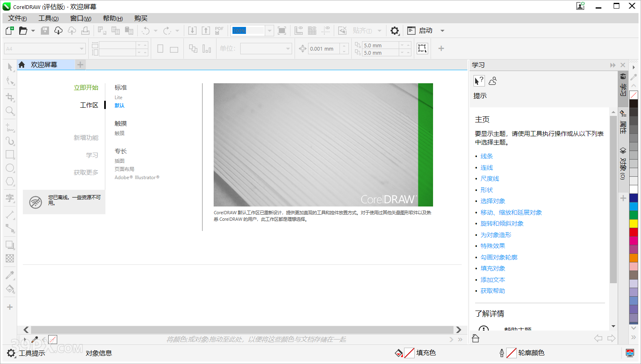The height and width of the screenshot is (364, 641).
Task: Select the Transparency checkerboard tool
Action: [10, 258]
